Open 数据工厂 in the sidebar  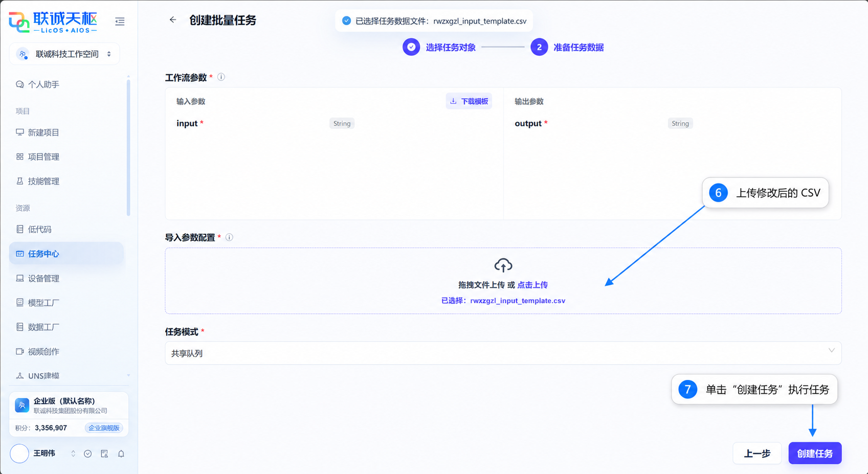coord(66,327)
